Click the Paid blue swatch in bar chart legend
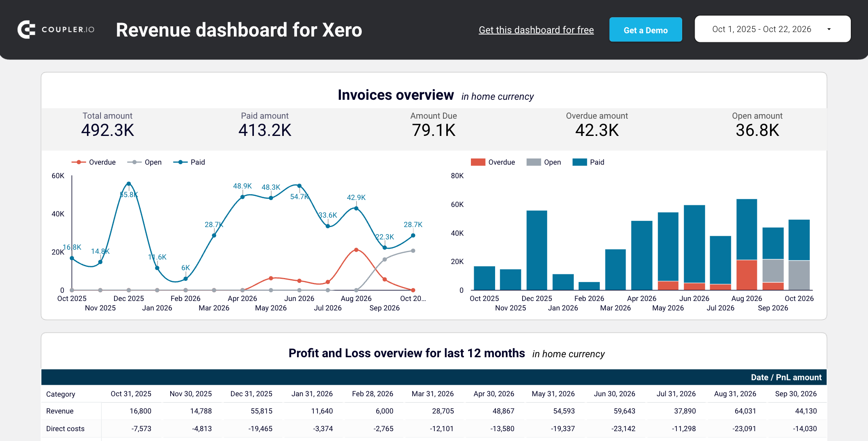Image resolution: width=868 pixels, height=441 pixels. pyautogui.click(x=580, y=162)
